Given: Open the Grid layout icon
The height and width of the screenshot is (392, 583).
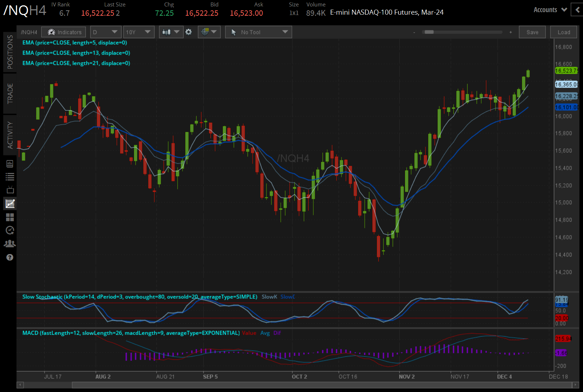Looking at the screenshot, I should click(10, 217).
